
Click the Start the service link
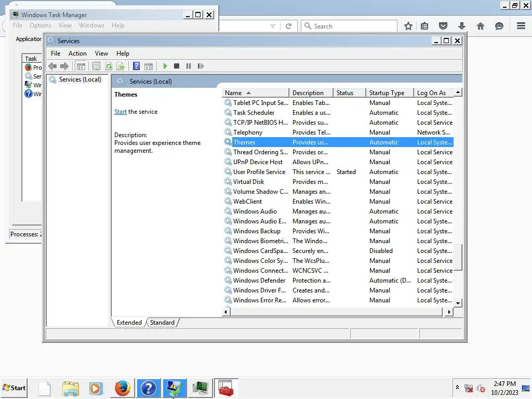tap(121, 112)
